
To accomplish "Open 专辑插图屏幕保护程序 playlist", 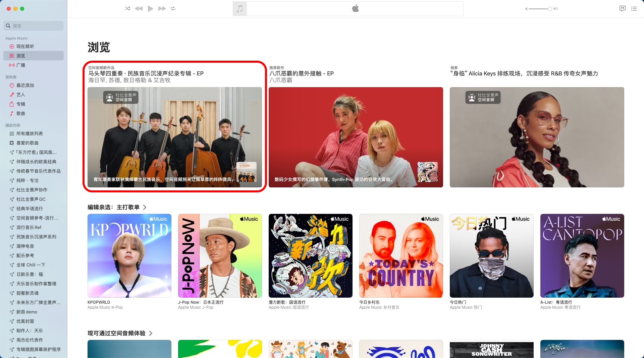I will tap(34, 349).
